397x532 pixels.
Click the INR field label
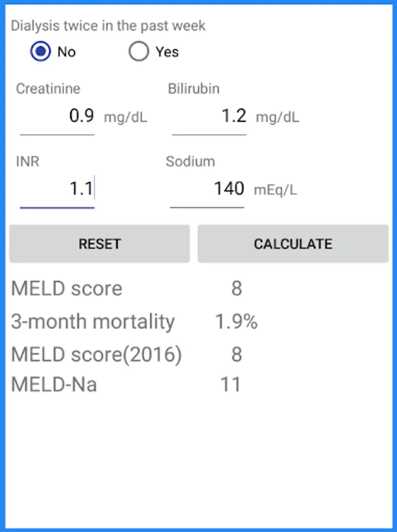[28, 162]
